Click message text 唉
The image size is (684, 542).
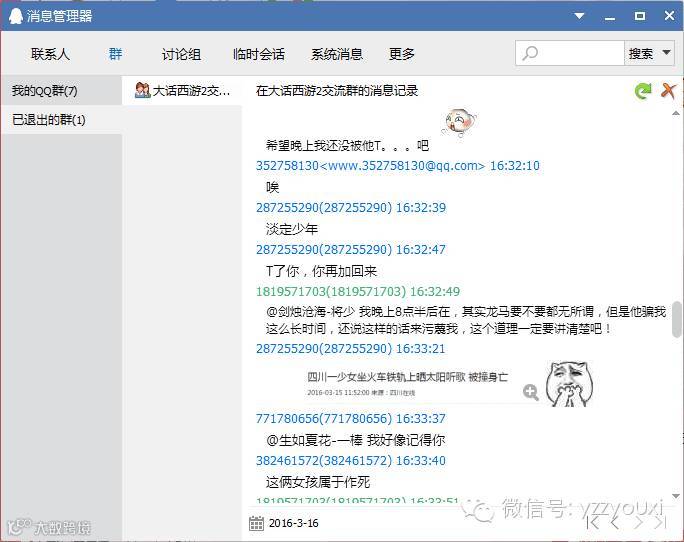[x=272, y=187]
